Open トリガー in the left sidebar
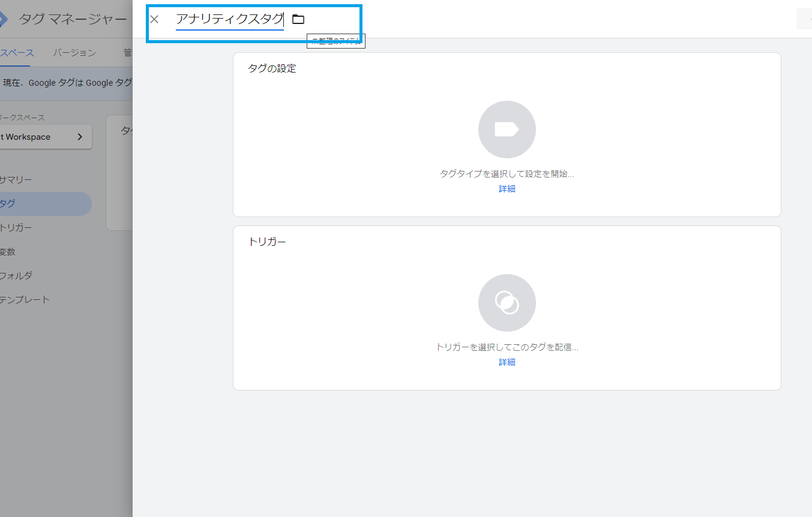 [x=16, y=228]
